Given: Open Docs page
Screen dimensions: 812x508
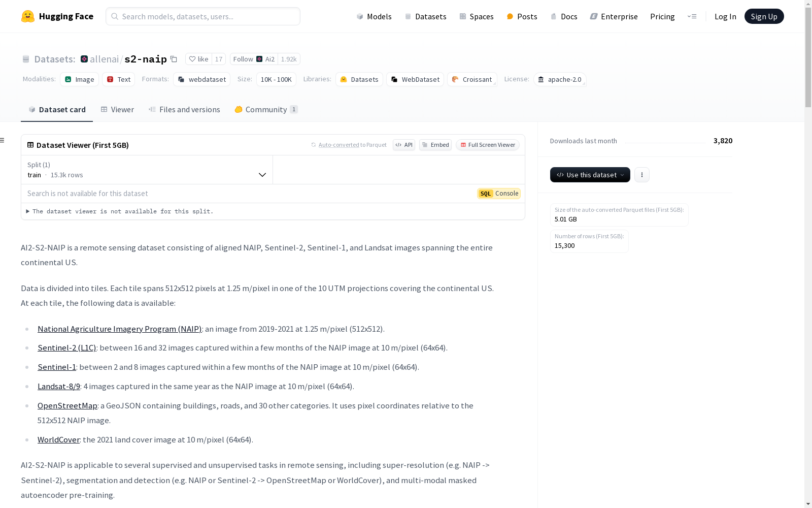Looking at the screenshot, I should 564,16.
